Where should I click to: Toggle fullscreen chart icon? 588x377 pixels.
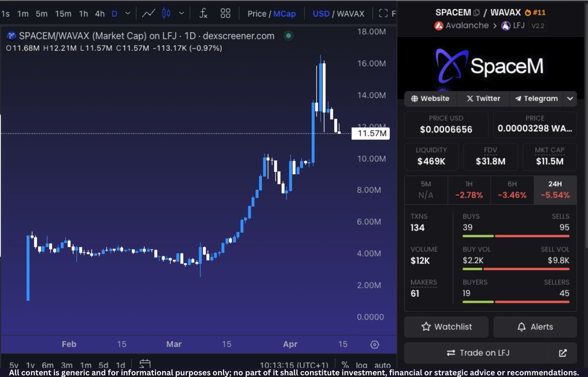(384, 14)
